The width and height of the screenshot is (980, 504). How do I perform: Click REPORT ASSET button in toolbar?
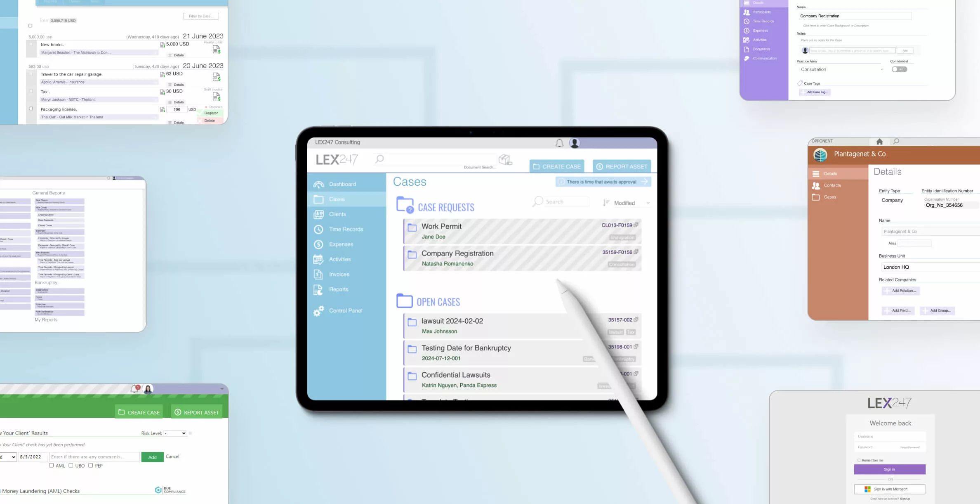[622, 166]
